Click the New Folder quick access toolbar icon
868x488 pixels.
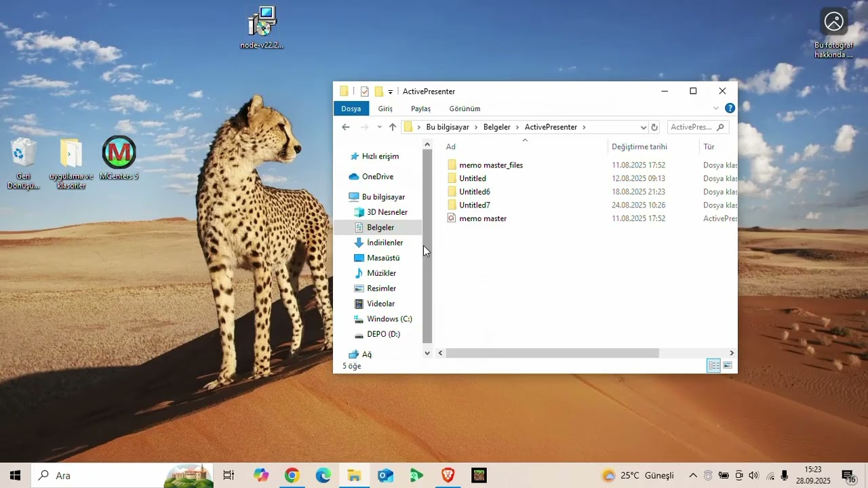(379, 91)
